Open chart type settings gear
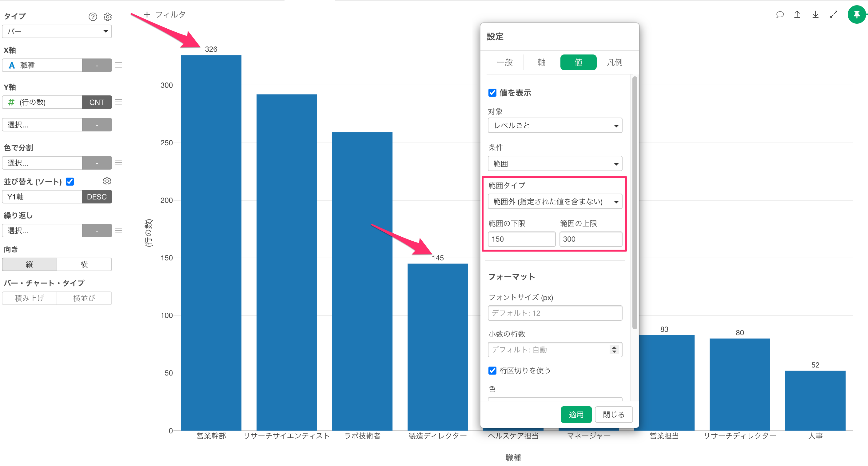Screen dimensions: 868x466 click(x=107, y=17)
